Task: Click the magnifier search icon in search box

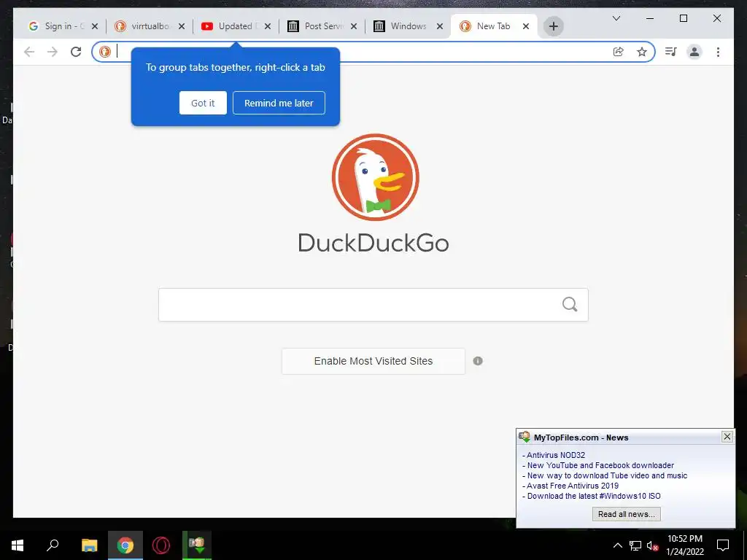Action: (x=570, y=304)
